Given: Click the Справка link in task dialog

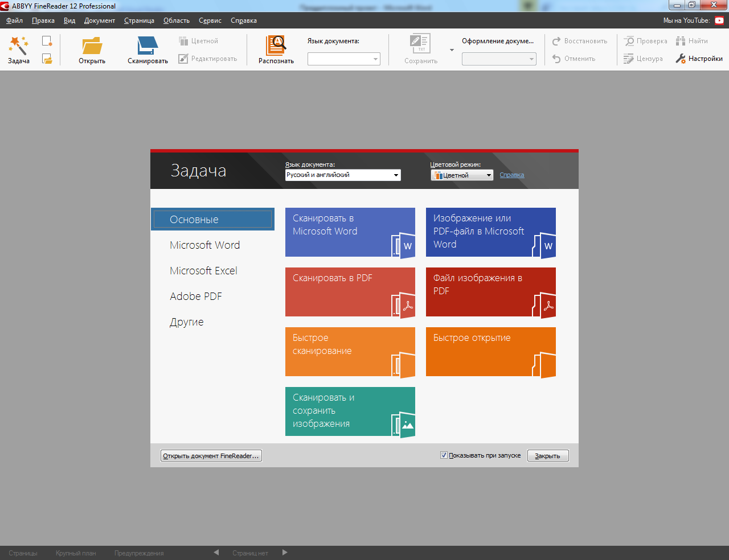Looking at the screenshot, I should 512,175.
